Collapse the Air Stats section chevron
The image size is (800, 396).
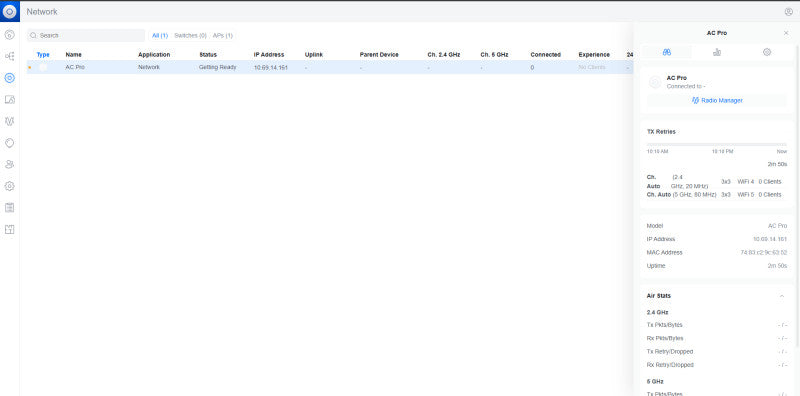click(x=782, y=296)
